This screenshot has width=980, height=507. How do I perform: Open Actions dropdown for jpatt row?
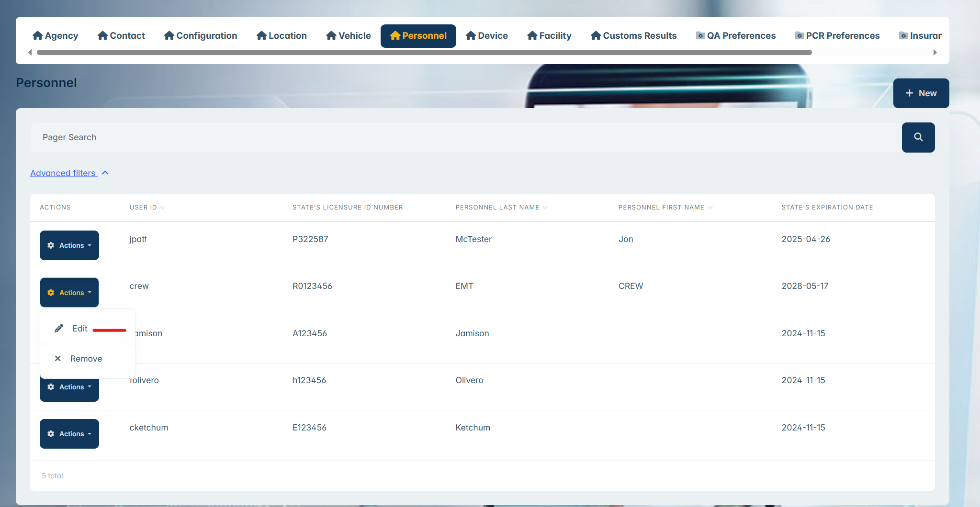point(69,245)
